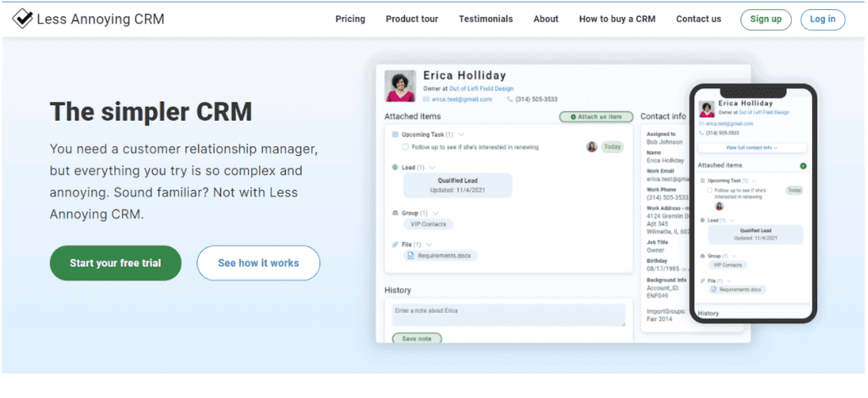Click document icon in phone Requirements.docx chip
This screenshot has width=868, height=398.
click(x=714, y=290)
